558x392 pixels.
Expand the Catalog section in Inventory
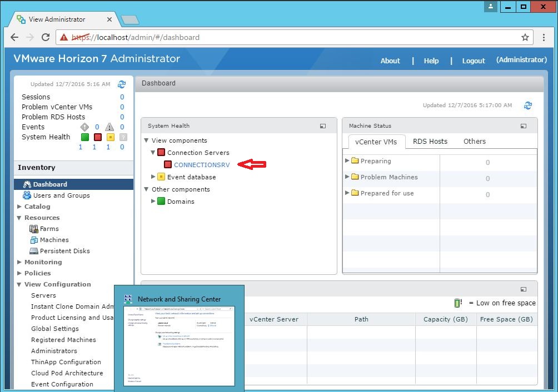tap(19, 207)
